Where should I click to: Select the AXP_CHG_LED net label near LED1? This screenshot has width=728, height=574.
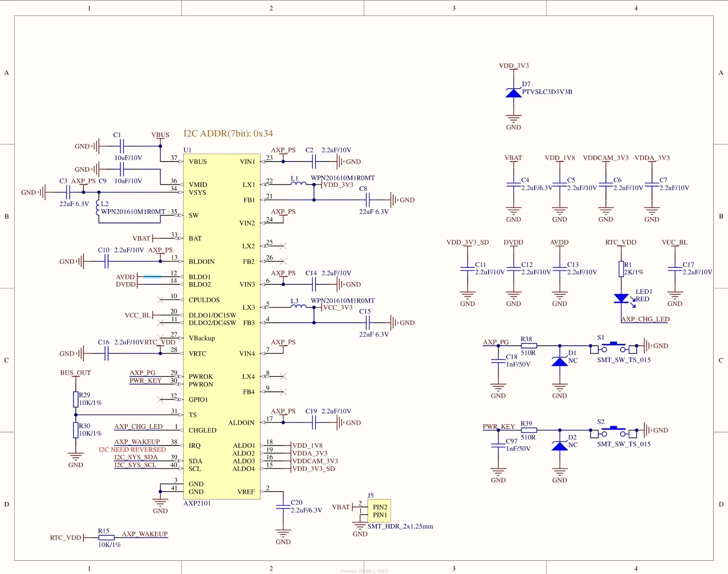point(645,319)
